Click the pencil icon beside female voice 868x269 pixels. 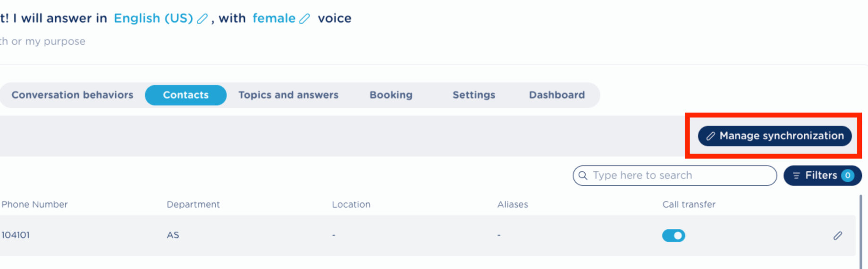coord(305,19)
